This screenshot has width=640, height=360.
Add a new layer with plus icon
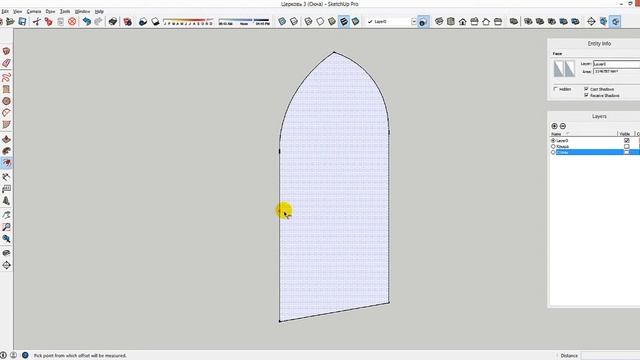554,126
